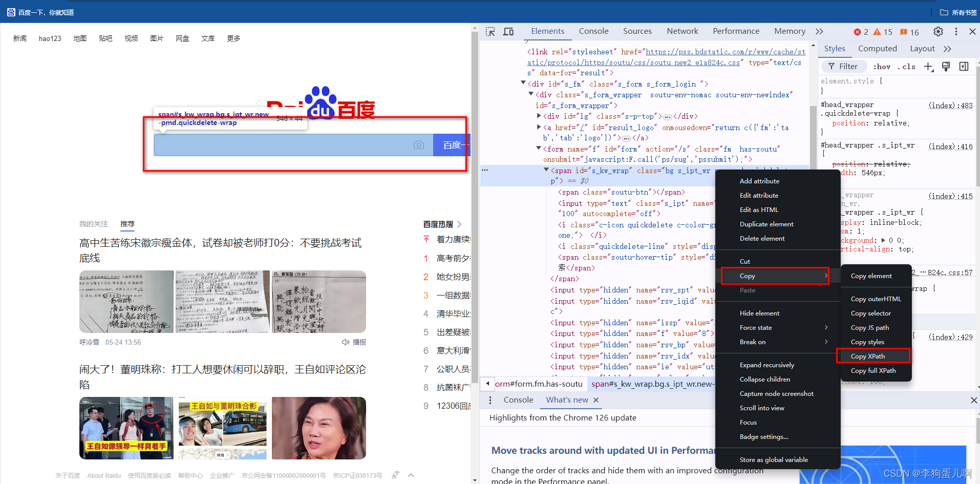Activate the inspect element picker icon
The height and width of the screenshot is (484, 980).
tap(490, 32)
